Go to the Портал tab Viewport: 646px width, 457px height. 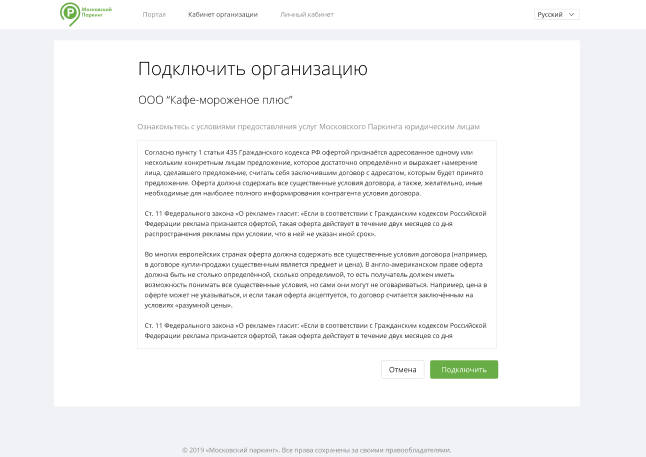pyautogui.click(x=154, y=15)
